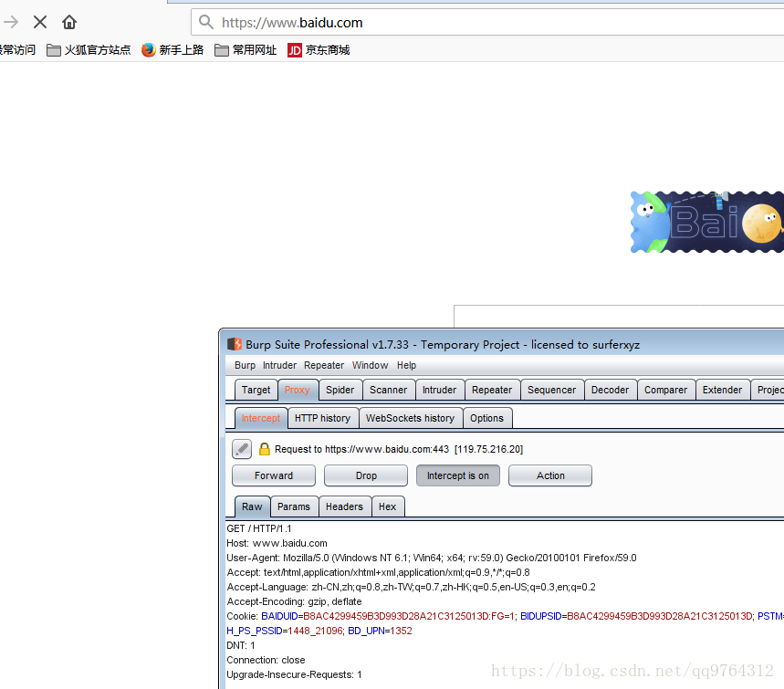Click the H_PS_PSSID cookie value line

tap(319, 631)
